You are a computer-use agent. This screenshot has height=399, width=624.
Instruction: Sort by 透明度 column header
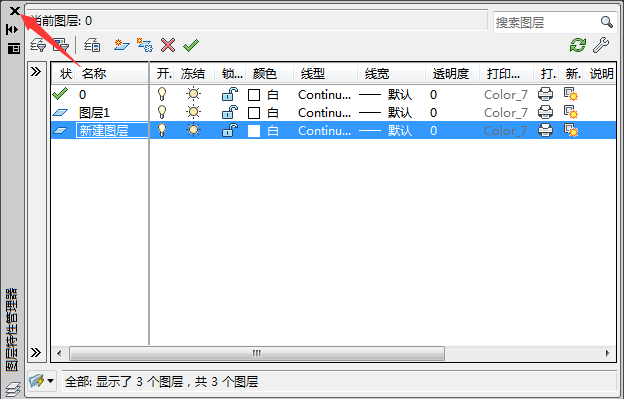pyautogui.click(x=452, y=74)
